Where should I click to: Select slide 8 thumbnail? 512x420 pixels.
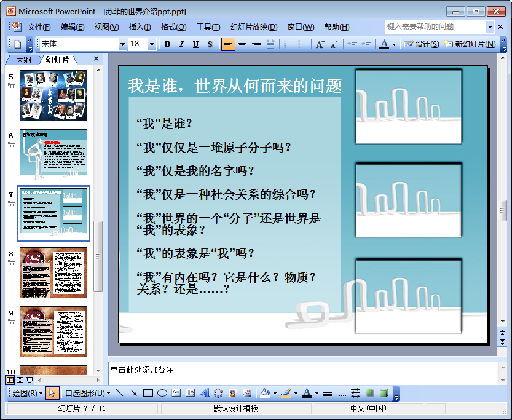(x=53, y=272)
